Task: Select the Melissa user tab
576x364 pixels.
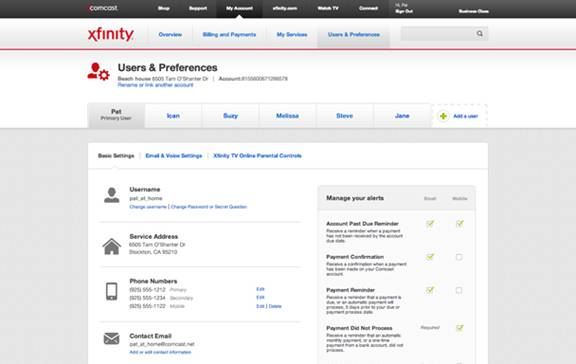Action: point(288,116)
